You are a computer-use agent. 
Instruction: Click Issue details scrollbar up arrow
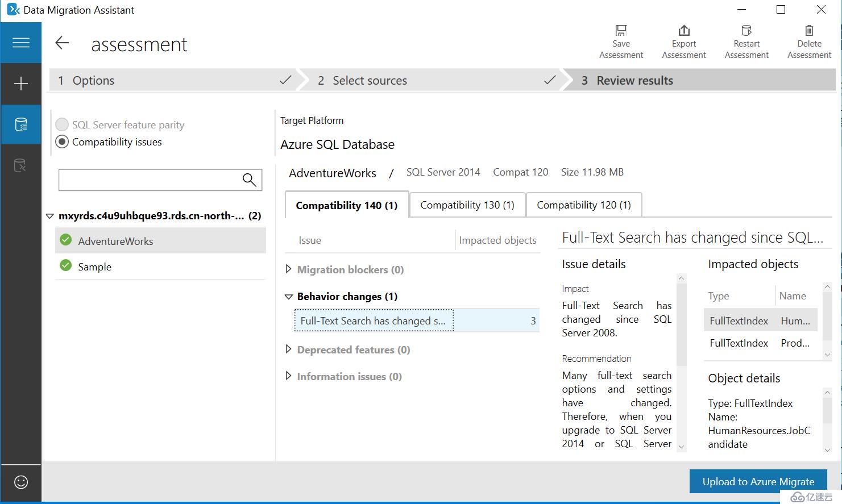[681, 278]
